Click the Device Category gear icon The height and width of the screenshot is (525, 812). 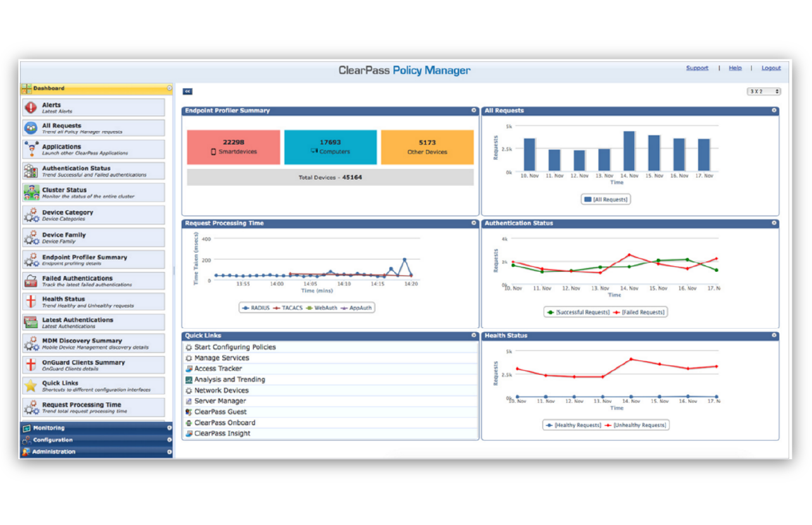coord(30,215)
